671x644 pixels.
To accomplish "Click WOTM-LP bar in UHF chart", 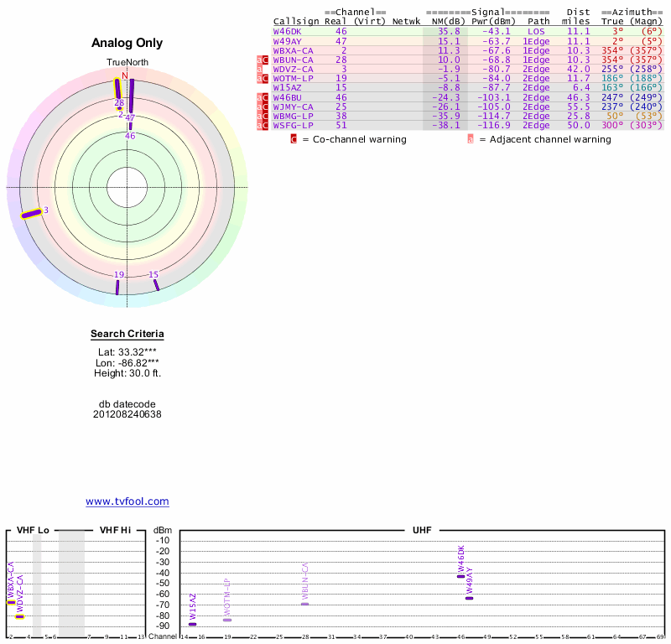I will click(x=227, y=620).
